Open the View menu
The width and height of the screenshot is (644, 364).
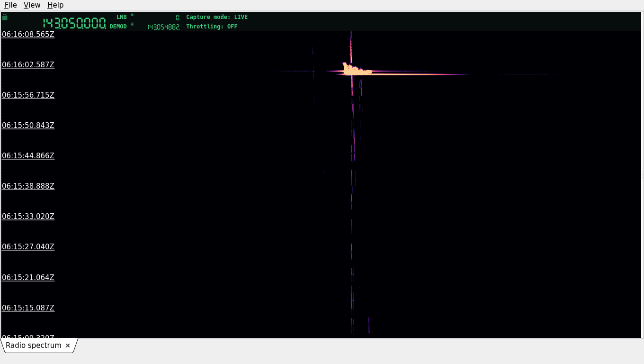[32, 5]
